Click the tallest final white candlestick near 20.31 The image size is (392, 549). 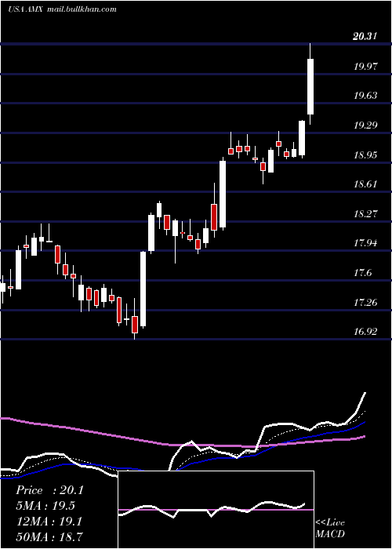[310, 86]
